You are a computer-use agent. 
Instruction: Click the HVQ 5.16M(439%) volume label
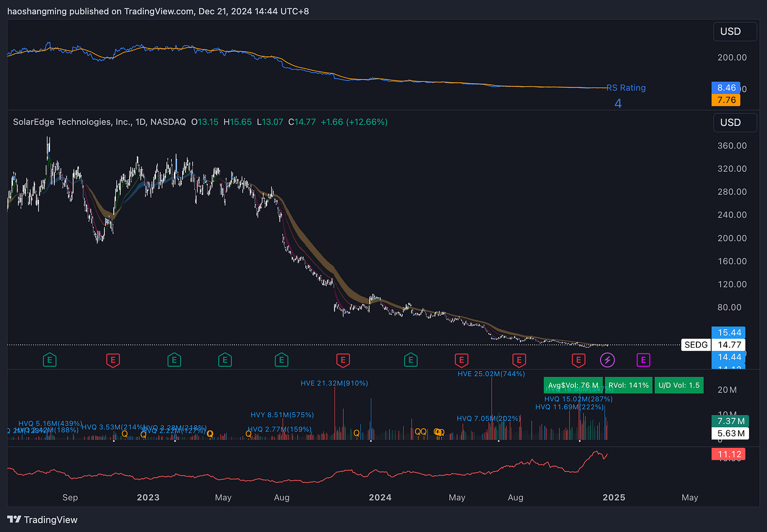tap(50, 423)
